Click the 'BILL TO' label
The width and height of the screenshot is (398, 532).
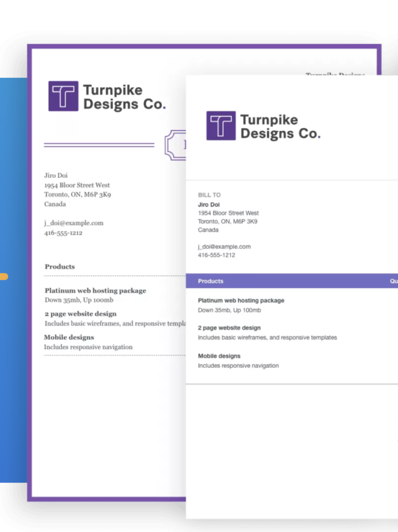[x=209, y=195]
